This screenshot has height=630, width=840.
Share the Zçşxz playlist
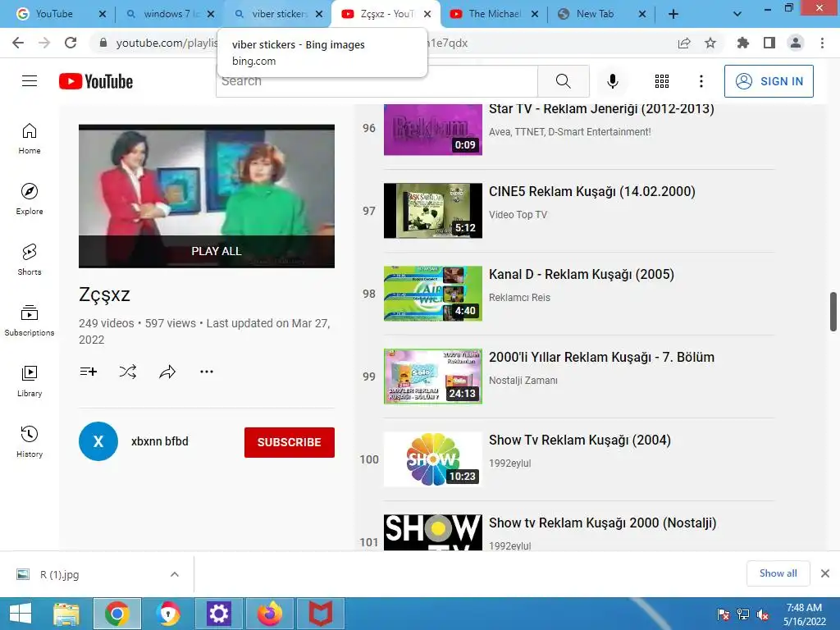167,372
